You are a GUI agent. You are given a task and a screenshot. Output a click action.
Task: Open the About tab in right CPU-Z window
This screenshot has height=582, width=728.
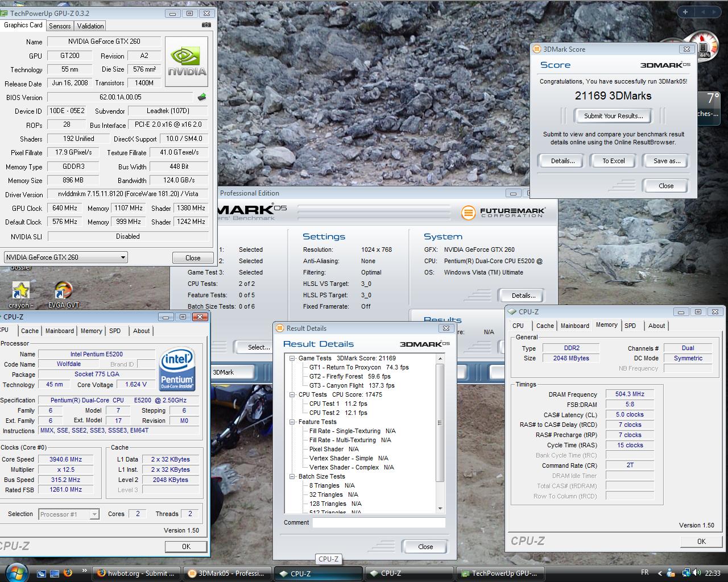(x=656, y=326)
